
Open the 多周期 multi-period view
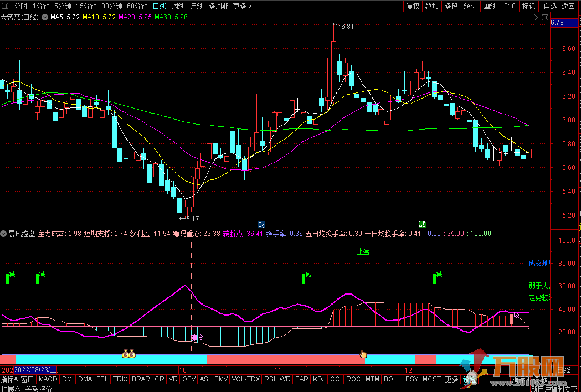(x=219, y=6)
